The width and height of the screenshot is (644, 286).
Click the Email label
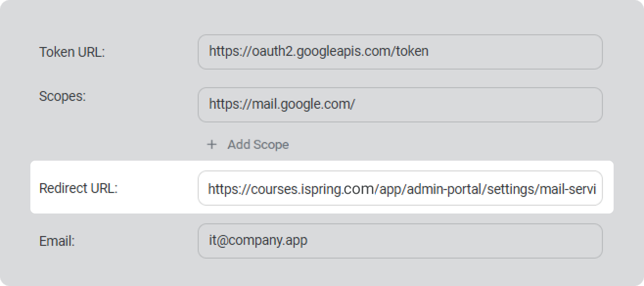[57, 241]
